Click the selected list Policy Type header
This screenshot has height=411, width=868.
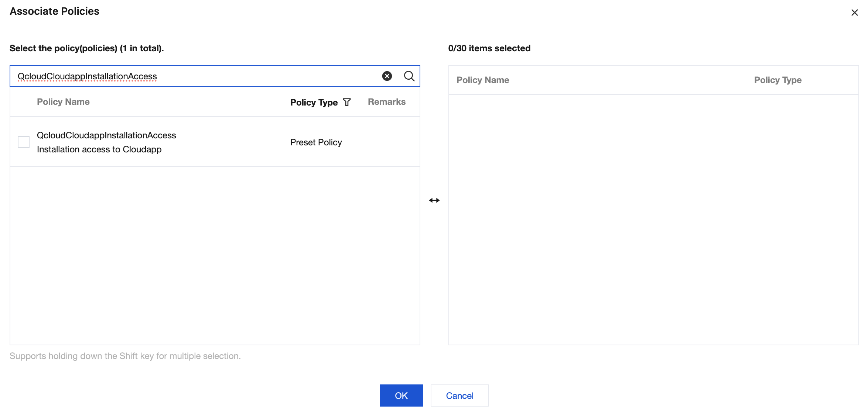click(x=778, y=80)
